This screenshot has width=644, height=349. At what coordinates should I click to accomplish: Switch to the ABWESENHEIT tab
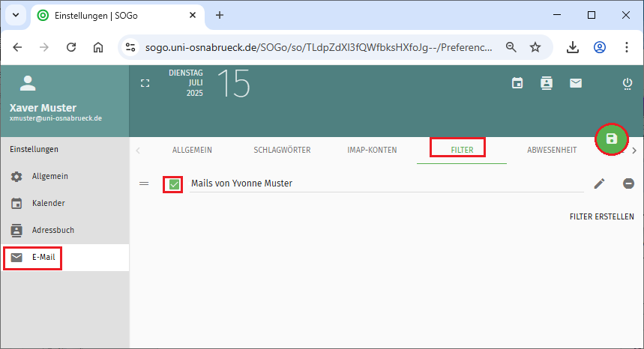(x=552, y=150)
